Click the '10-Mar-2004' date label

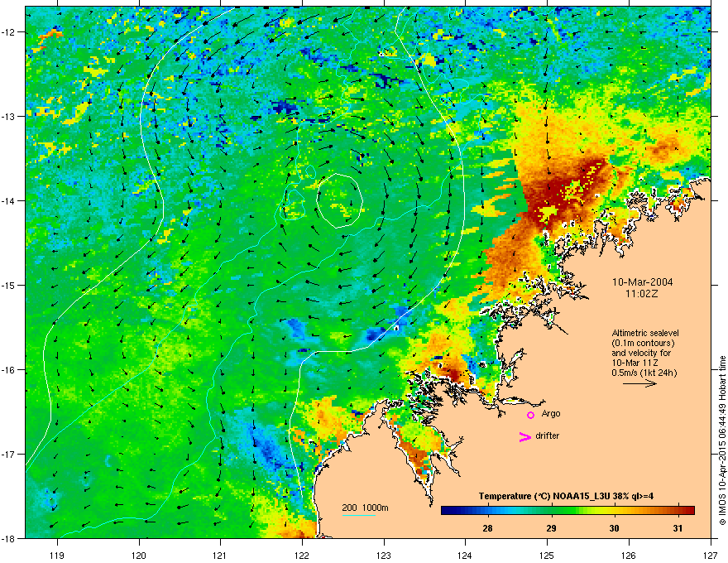point(642,282)
